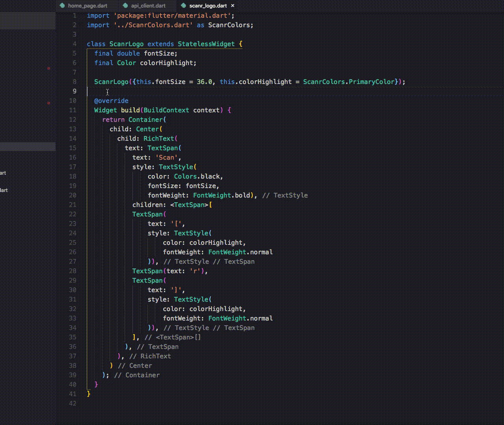Viewport: 504px width, 425px height.
Task: Click the '// Container' closing comment
Action: (x=137, y=375)
